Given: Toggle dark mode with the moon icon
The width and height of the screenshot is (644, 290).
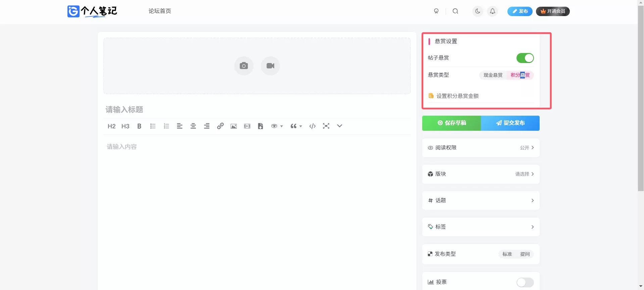Looking at the screenshot, I should point(478,11).
